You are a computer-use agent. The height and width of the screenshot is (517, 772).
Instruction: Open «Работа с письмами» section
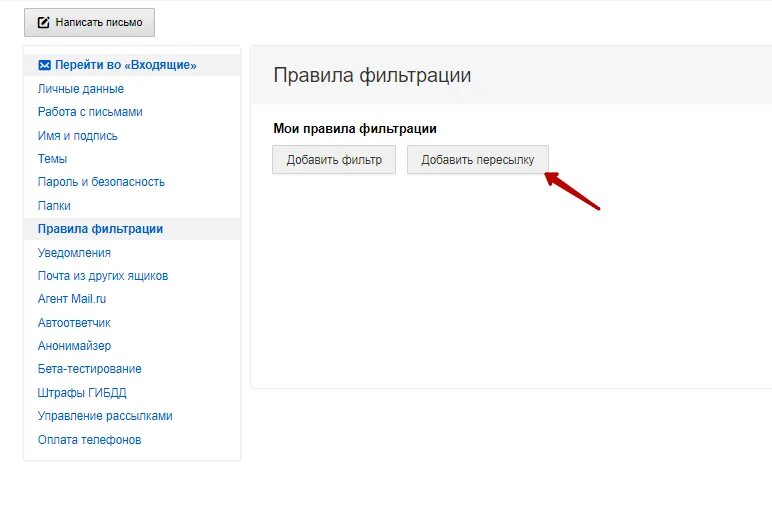pyautogui.click(x=90, y=112)
